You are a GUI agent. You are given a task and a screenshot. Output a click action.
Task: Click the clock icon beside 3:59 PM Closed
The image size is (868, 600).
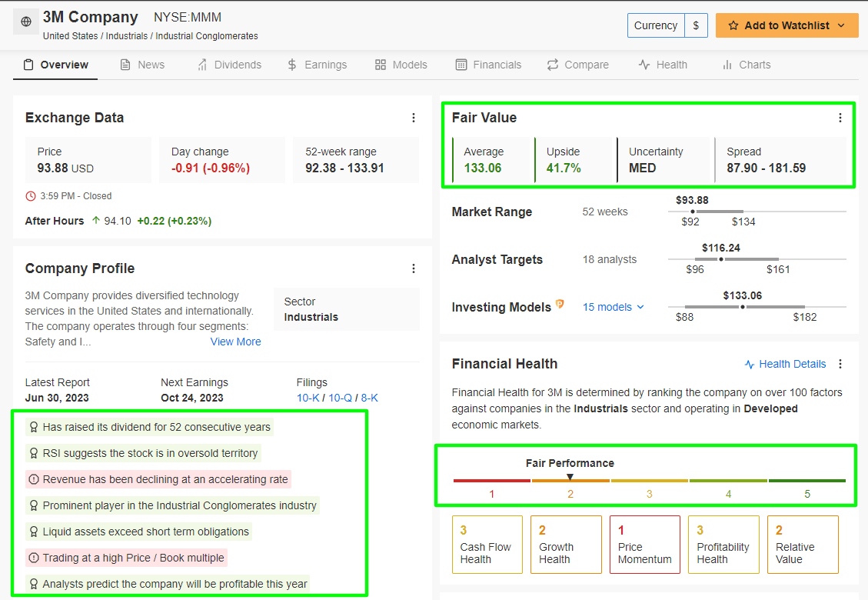[x=31, y=196]
